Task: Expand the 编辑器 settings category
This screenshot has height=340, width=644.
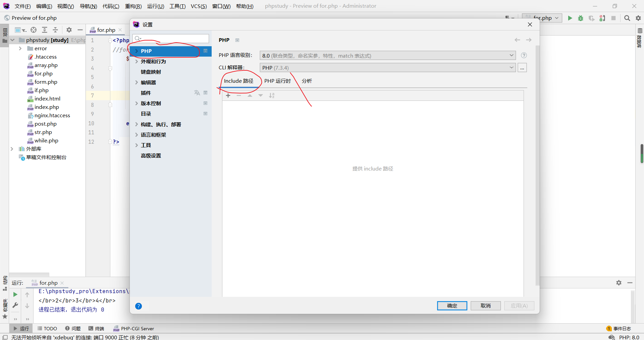Action: 137,82
